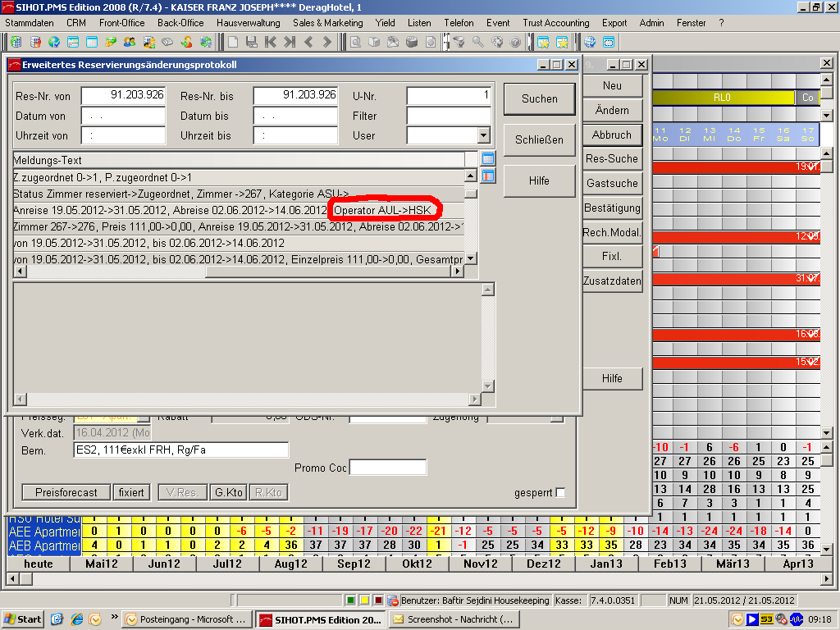The image size is (840, 630).
Task: Click the lower list view icon beside message list
Action: click(x=488, y=176)
